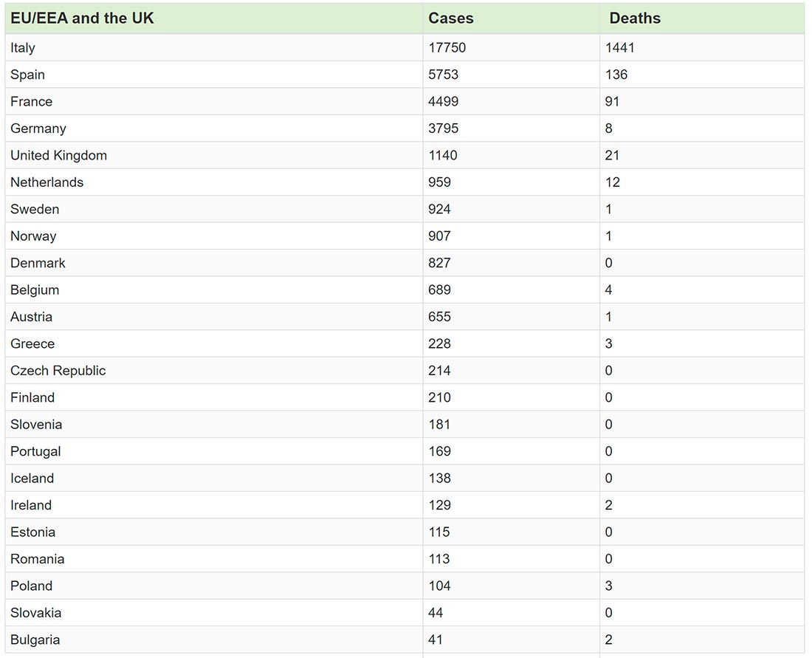
Task: Click the Bulgaria row
Action: 221,640
